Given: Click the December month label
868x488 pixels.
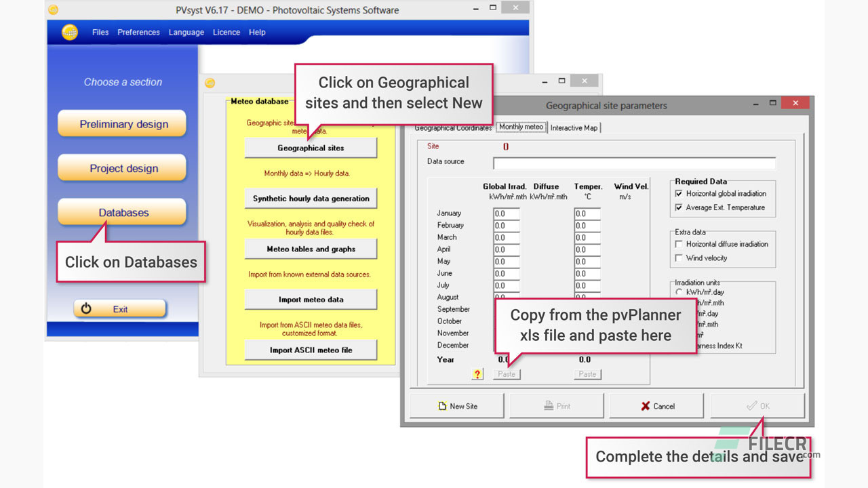Looking at the screenshot, I should 452,345.
